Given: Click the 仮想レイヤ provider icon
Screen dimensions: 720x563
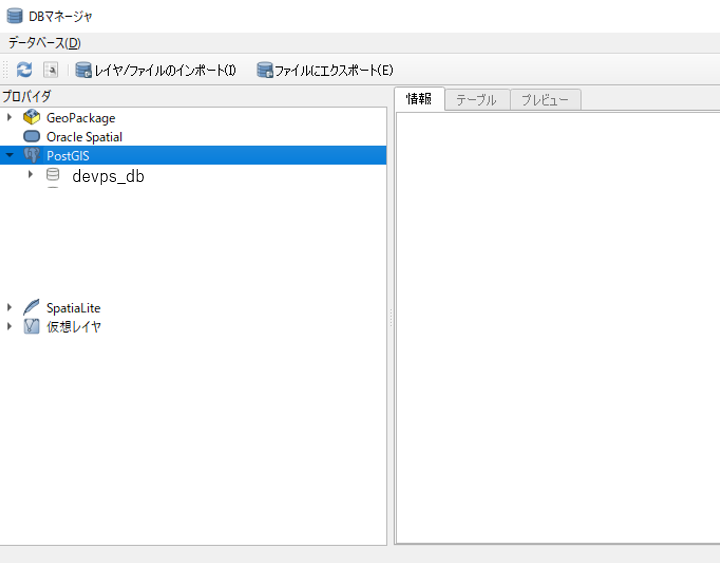Looking at the screenshot, I should pyautogui.click(x=32, y=327).
